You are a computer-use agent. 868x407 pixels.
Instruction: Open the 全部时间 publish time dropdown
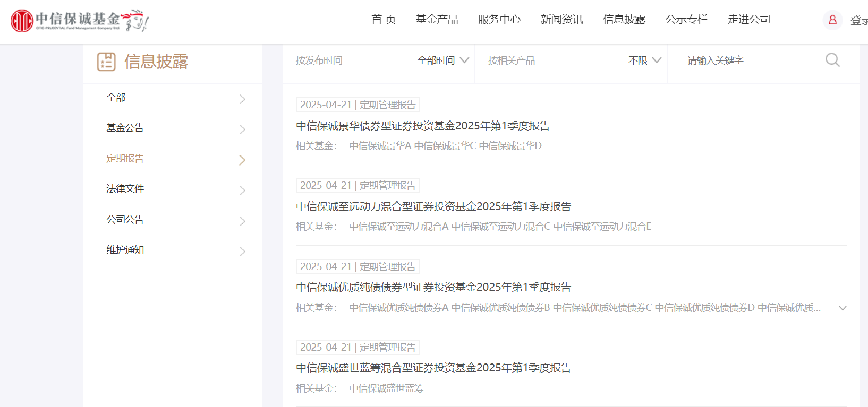(x=443, y=60)
